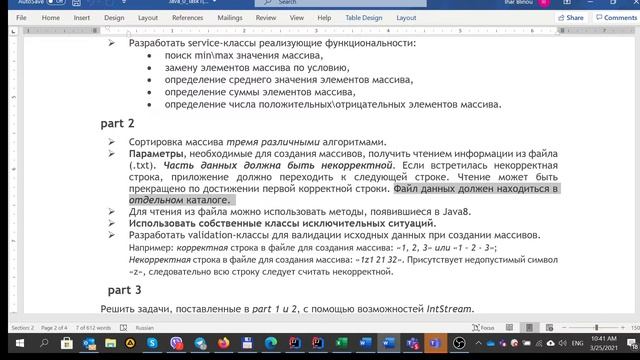
Task: Click the active highlighted Word taskbar icon
Action: click(x=389, y=343)
